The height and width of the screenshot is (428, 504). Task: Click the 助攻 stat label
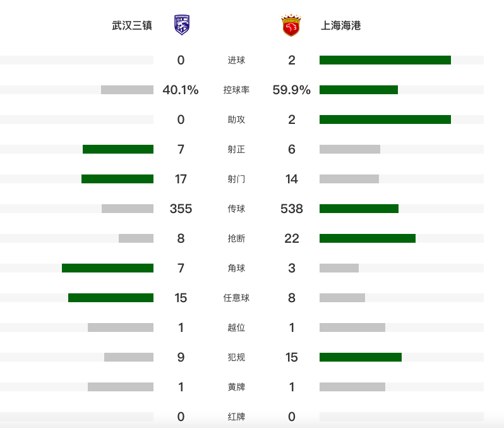click(236, 119)
